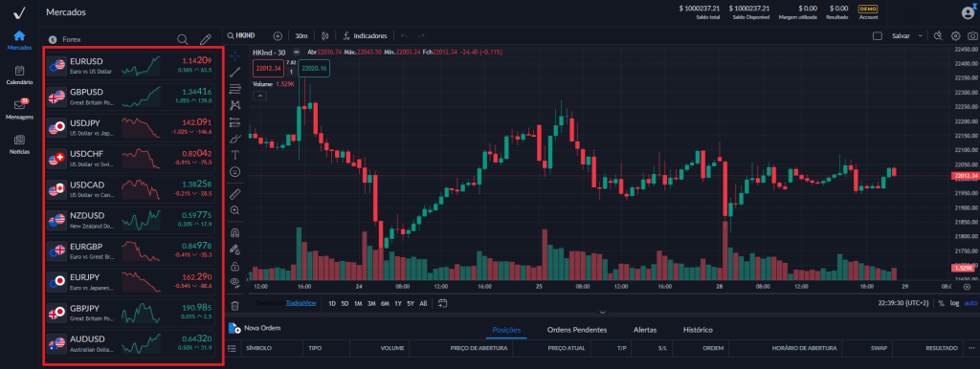
Task: Click the plus compare symbol icon
Action: coord(278,36)
